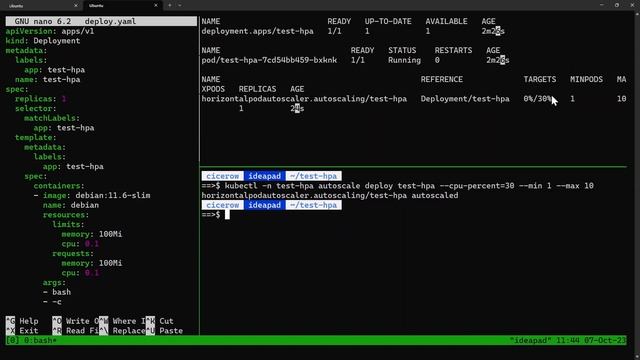The width and height of the screenshot is (640, 360).
Task: Click the ^K Cut shortcut
Action: pyautogui.click(x=160, y=321)
